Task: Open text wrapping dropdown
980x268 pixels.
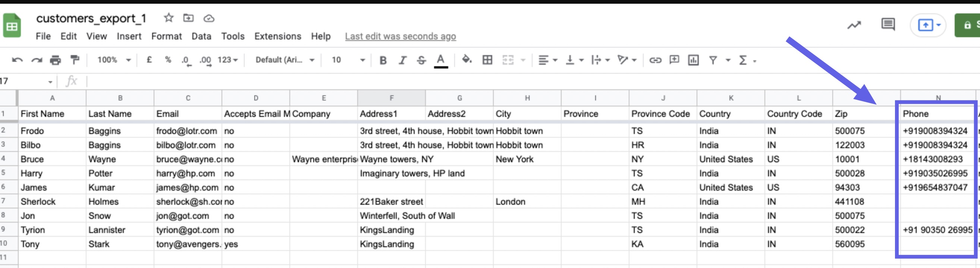Action: 600,60
